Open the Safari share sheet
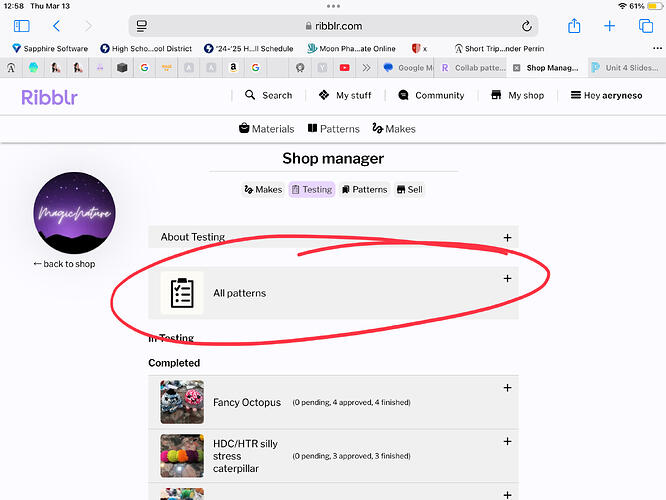The image size is (666, 500). (x=574, y=25)
